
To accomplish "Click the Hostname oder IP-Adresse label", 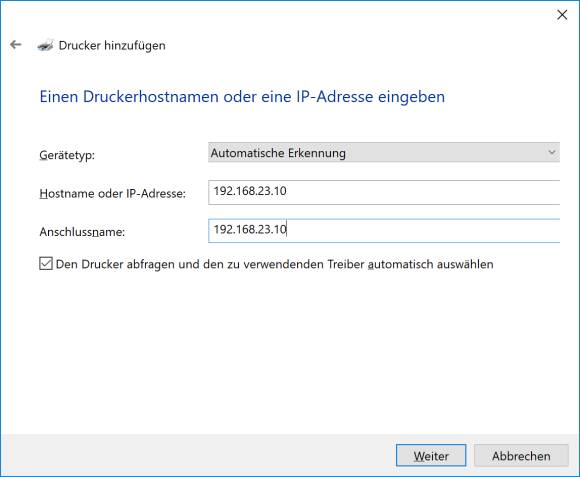I will [x=112, y=193].
